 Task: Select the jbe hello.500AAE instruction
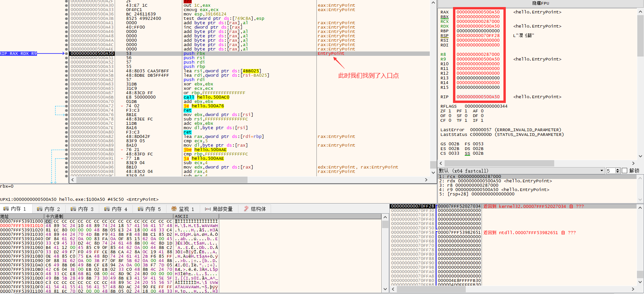(205, 150)
